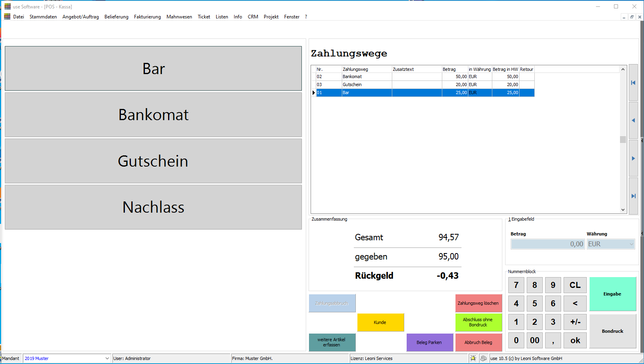Image resolution: width=644 pixels, height=364 pixels.
Task: Tap number 7 on the Nummernblock
Action: point(516,285)
